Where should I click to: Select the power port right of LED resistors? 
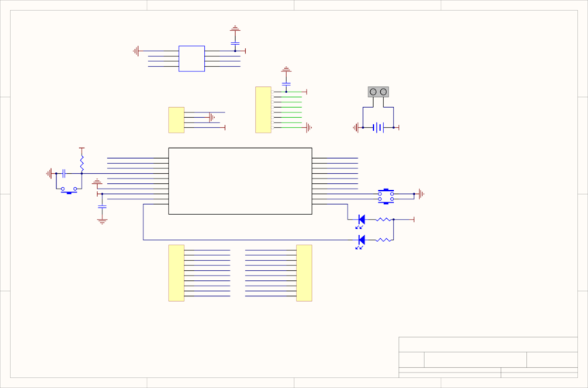point(412,220)
